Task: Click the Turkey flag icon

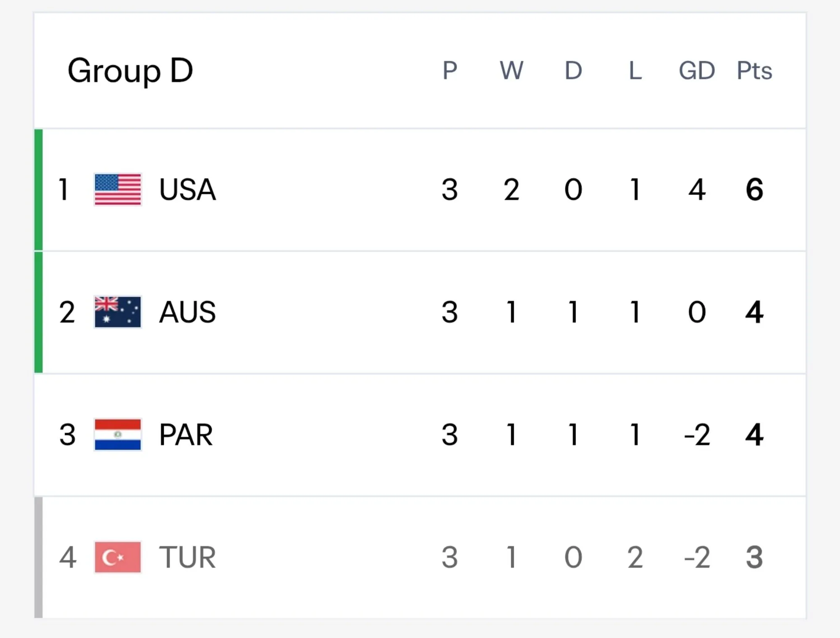Action: [118, 557]
